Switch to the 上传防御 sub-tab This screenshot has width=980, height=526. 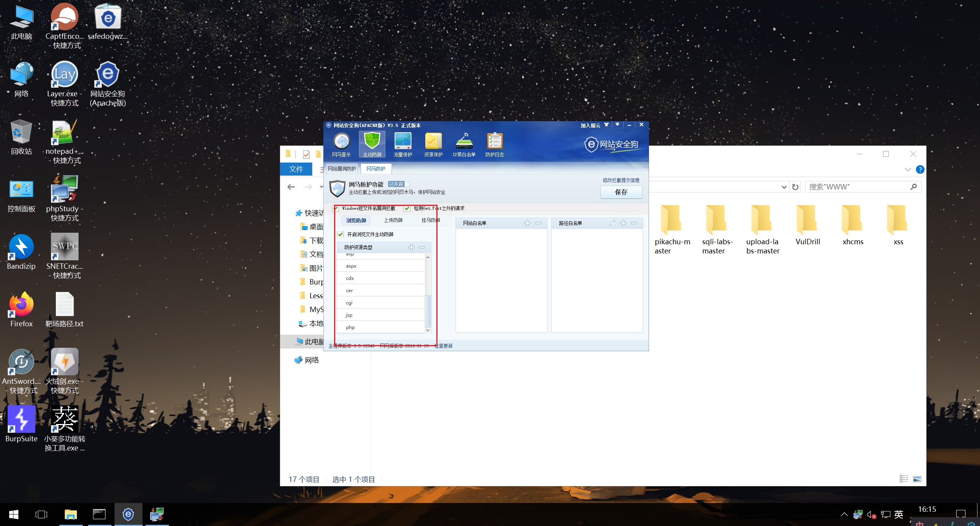[x=393, y=220]
